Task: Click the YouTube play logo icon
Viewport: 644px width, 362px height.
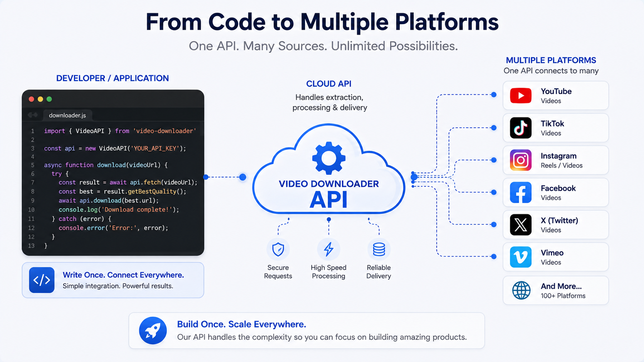Action: (521, 95)
